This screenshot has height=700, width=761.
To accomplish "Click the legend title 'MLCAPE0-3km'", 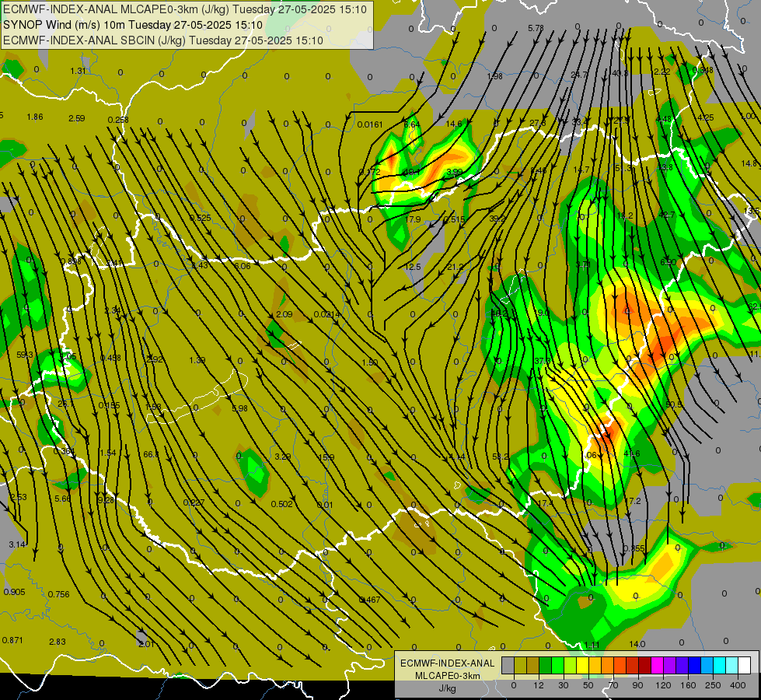I will (448, 676).
